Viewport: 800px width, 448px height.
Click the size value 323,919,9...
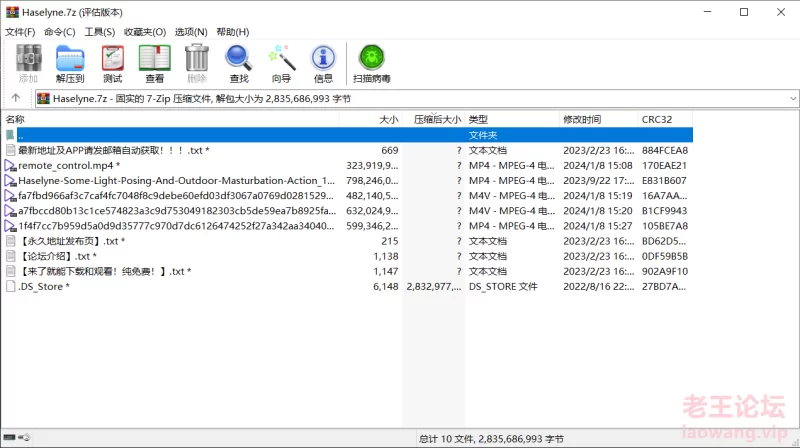(x=372, y=165)
